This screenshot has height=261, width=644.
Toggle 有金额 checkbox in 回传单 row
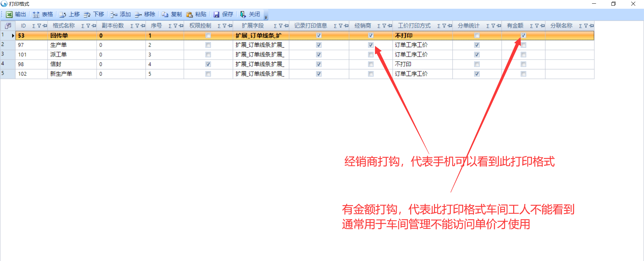(x=523, y=36)
